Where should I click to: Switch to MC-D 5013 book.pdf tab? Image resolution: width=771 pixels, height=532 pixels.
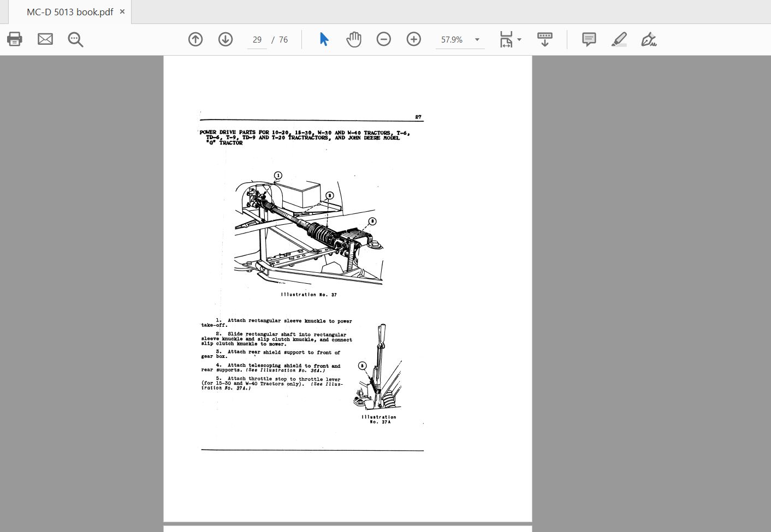(x=70, y=12)
